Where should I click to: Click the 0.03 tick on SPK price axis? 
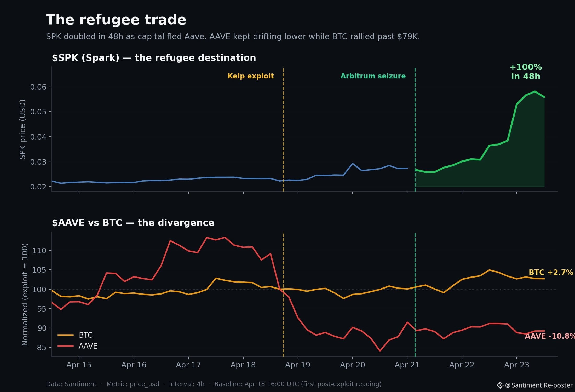pyautogui.click(x=38, y=162)
